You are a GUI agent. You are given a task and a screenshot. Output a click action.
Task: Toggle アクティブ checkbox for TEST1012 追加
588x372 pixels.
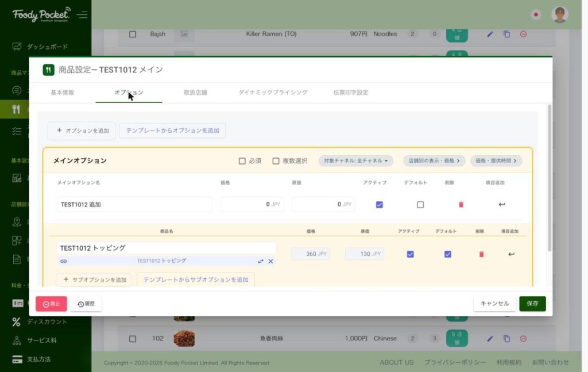tap(379, 205)
